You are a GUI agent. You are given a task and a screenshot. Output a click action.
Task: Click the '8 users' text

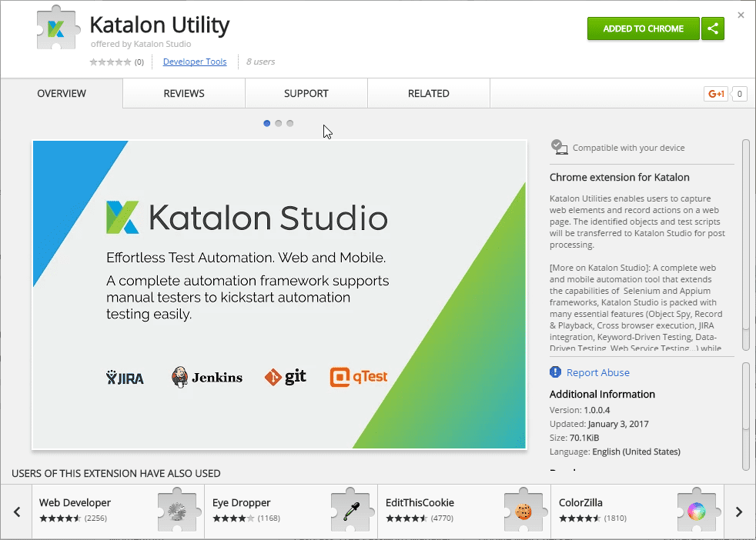pos(260,62)
